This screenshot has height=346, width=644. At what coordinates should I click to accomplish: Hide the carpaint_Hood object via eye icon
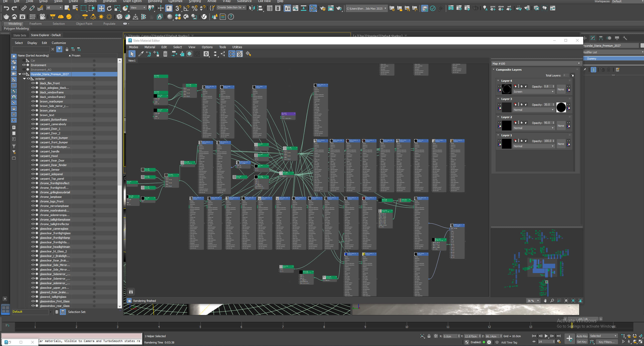[x=33, y=156]
